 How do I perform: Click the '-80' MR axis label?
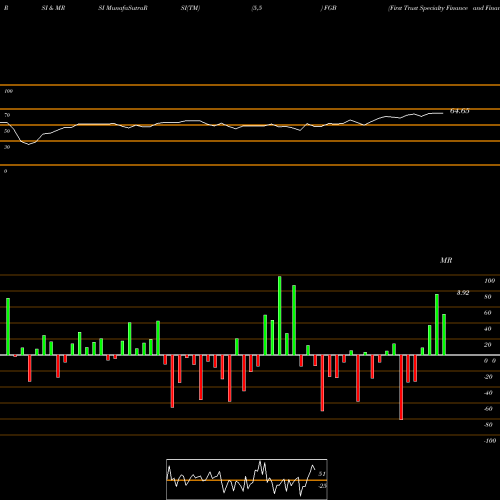point(488,425)
